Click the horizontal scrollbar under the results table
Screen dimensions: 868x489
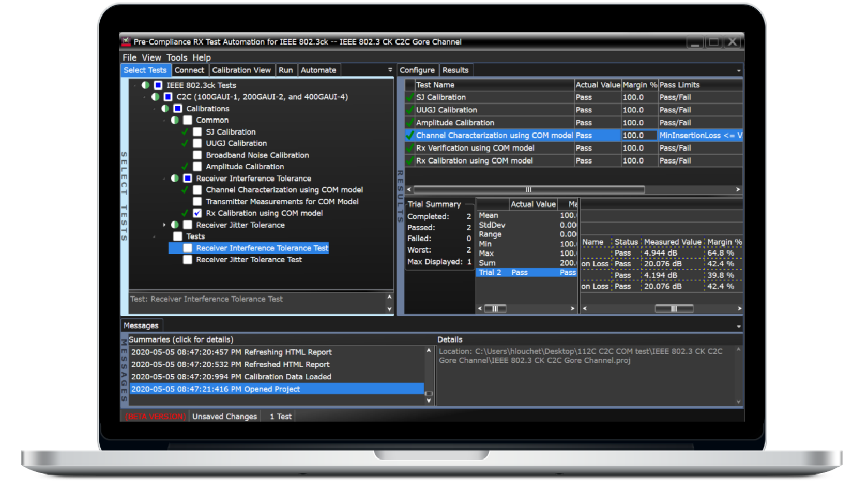pyautogui.click(x=527, y=189)
